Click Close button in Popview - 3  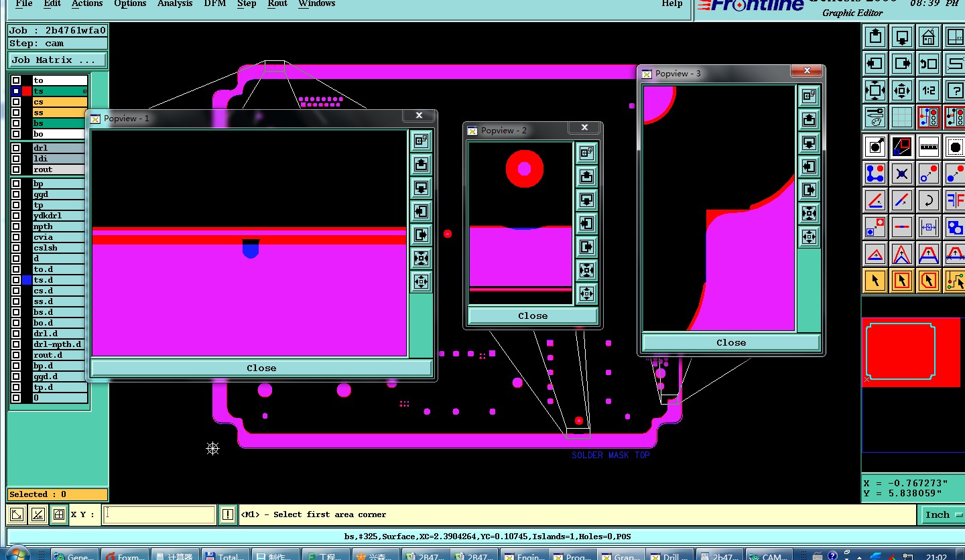click(x=731, y=342)
